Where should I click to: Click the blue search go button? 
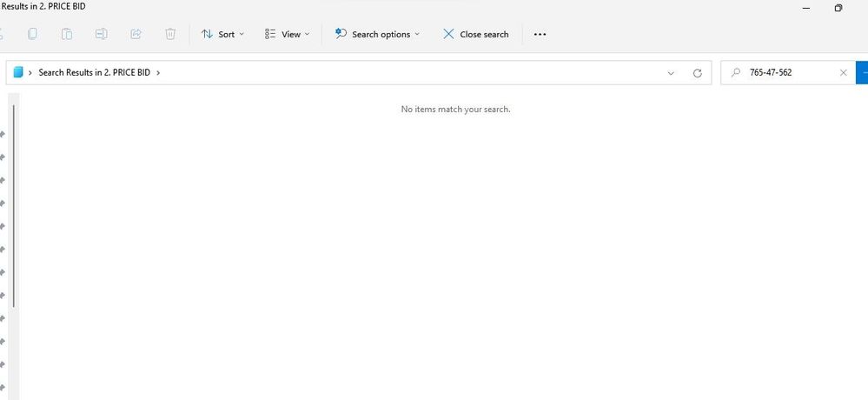[862, 72]
